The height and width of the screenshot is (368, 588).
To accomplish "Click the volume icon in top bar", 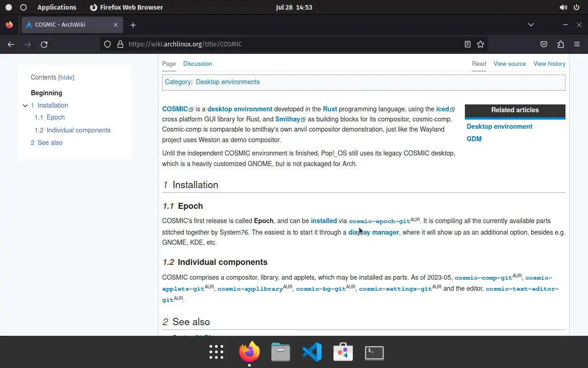I will 563,7.
